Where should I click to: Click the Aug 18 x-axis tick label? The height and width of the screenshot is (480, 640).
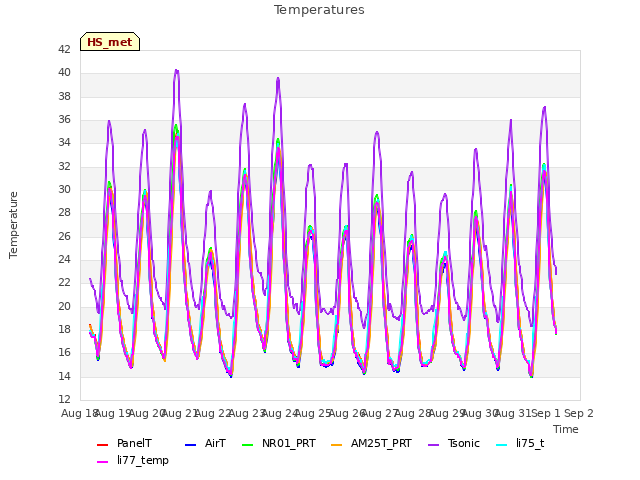point(79,413)
